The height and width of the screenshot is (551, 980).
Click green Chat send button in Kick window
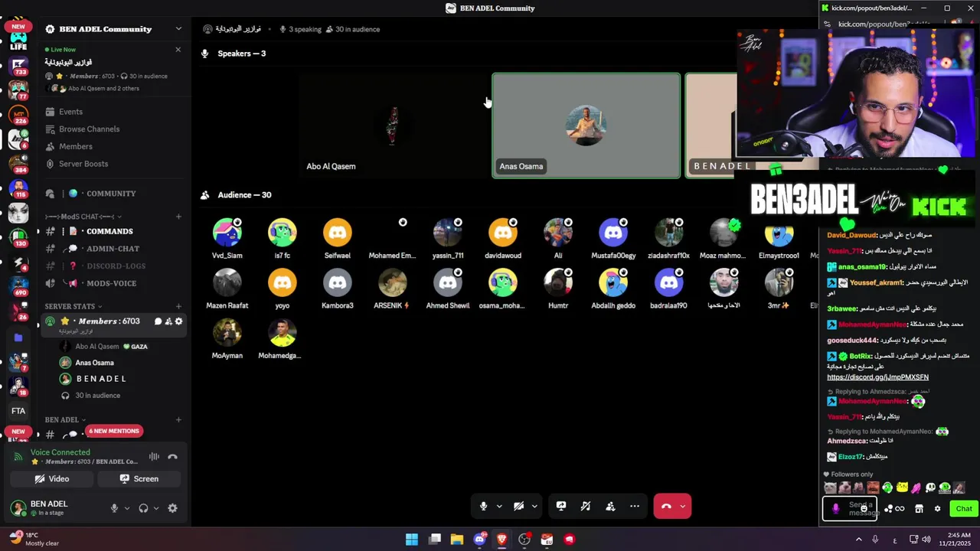[964, 508]
